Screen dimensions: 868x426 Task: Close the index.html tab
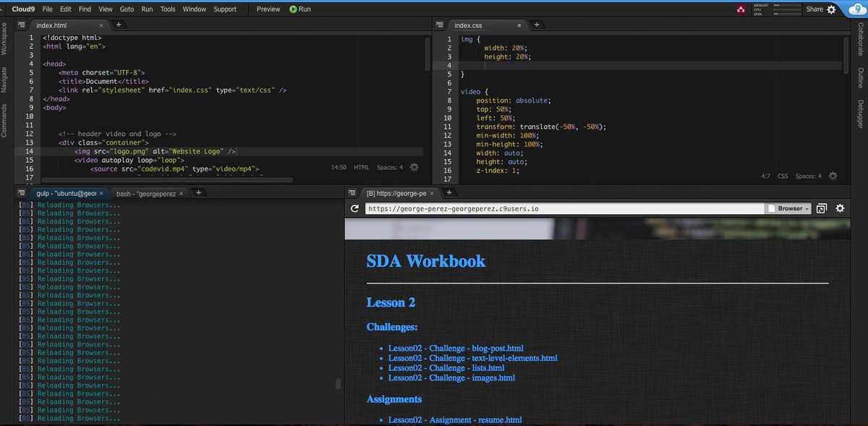coord(101,25)
